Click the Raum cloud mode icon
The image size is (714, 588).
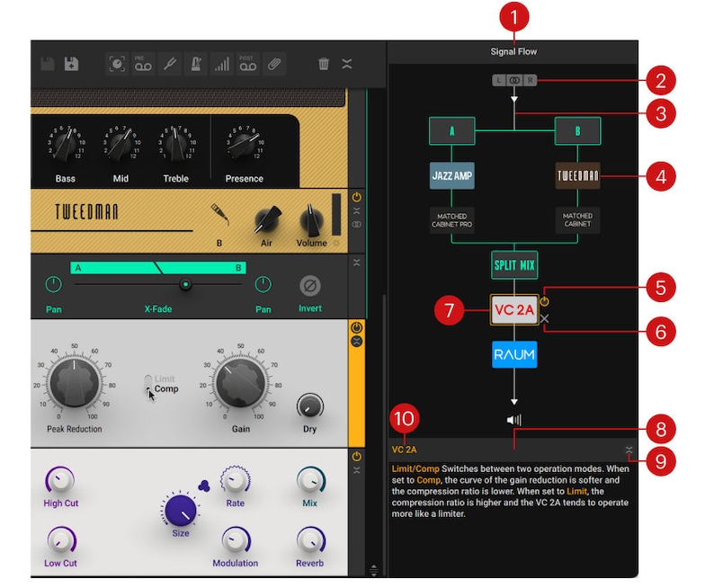click(204, 486)
